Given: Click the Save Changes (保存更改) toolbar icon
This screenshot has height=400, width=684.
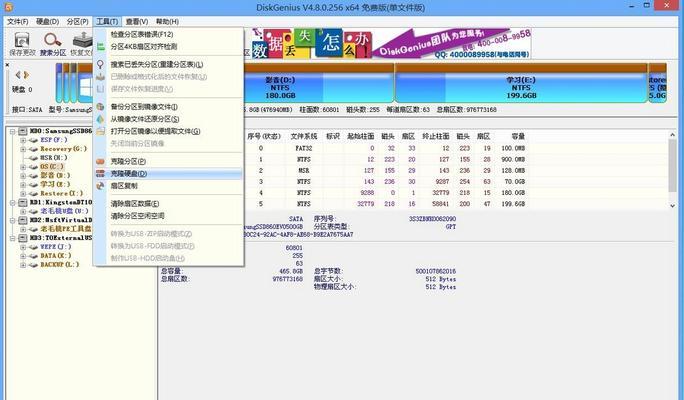Looking at the screenshot, I should pyautogui.click(x=22, y=40).
